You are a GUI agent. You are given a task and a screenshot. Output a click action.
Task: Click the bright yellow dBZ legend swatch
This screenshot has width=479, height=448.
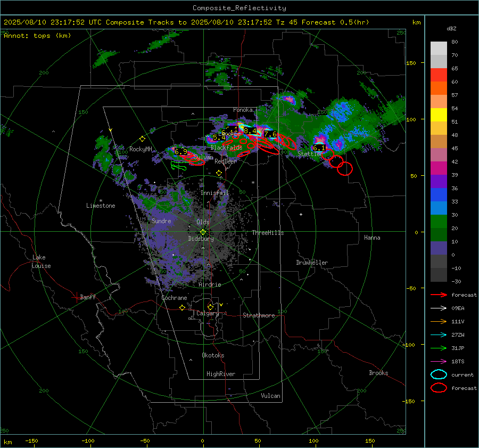click(439, 115)
